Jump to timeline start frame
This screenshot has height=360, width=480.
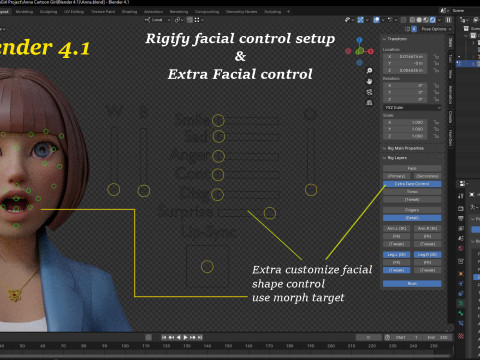point(164,337)
